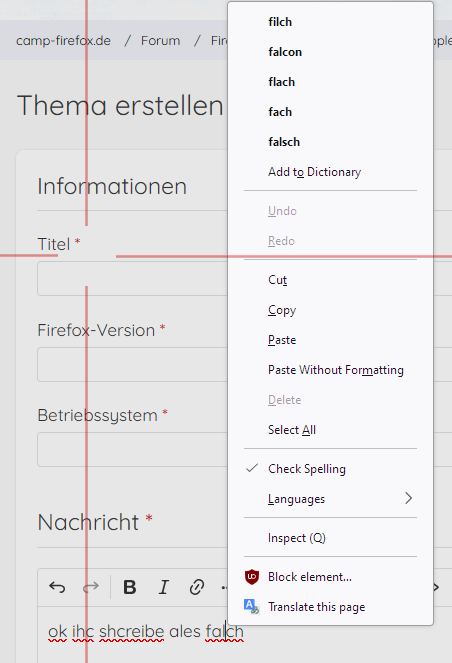The width and height of the screenshot is (452, 663).
Task: Click the insert link chain icon
Action: (197, 587)
